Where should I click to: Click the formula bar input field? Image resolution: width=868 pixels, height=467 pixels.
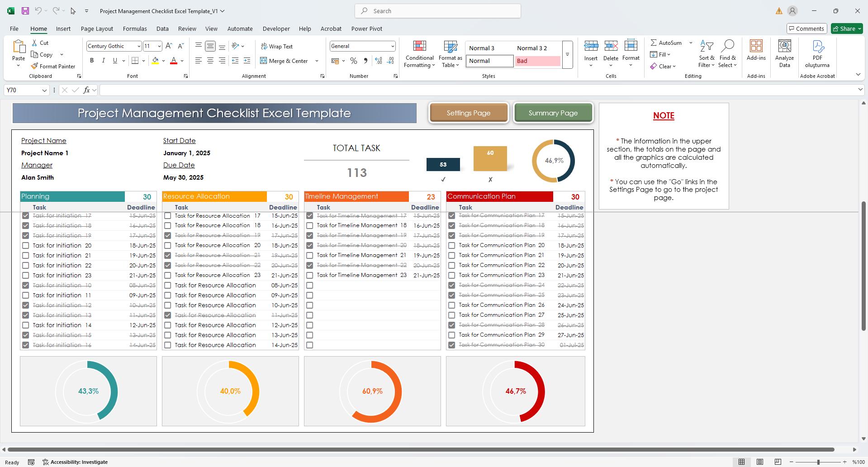(x=477, y=90)
